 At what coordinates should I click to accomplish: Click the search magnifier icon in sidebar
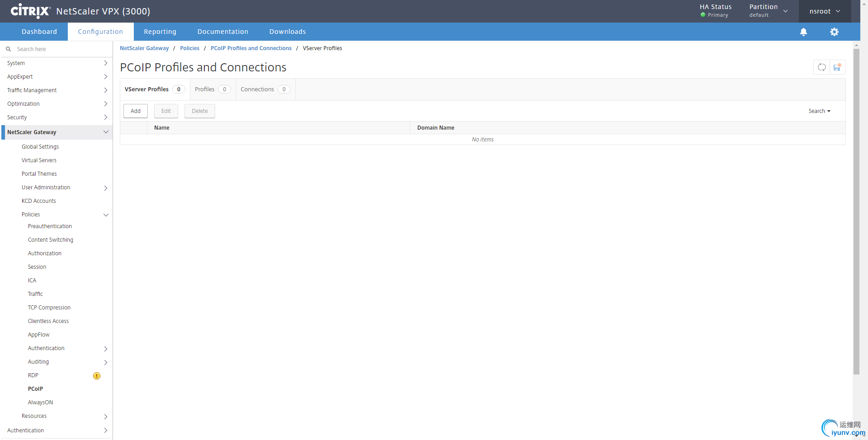coord(8,49)
